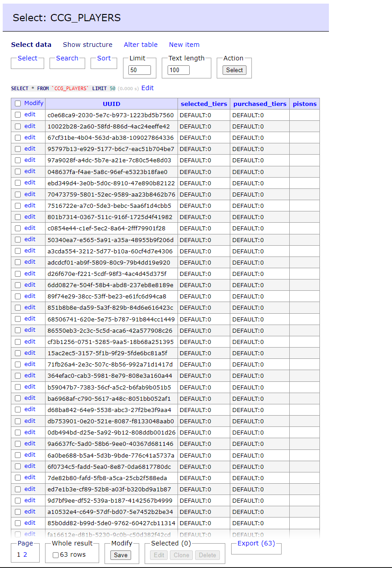Click pistons cell of row 15ac2ec5-3157-5f1b-9f29-5fde6bc81a5f
Viewport: 392px width, 568px height.
tap(305, 353)
